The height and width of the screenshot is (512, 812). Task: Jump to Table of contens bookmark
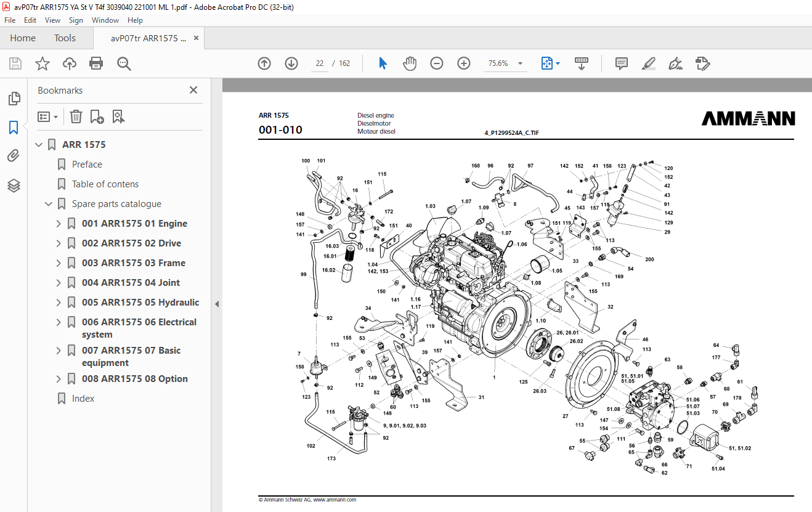105,184
